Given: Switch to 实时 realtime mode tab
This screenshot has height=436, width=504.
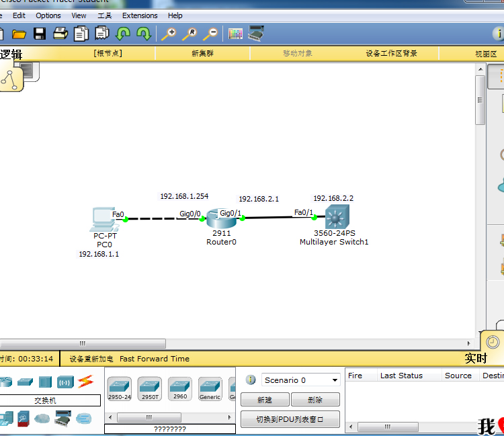Looking at the screenshot, I should (x=476, y=358).
